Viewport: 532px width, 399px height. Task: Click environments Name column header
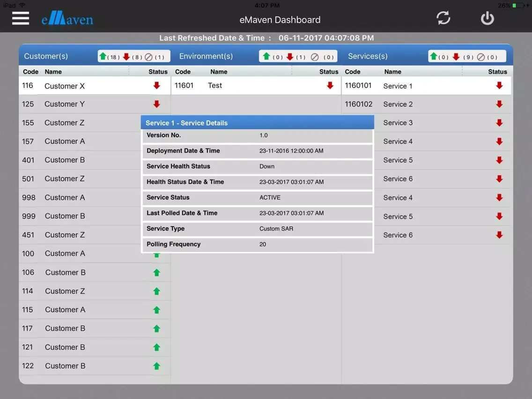pos(219,72)
